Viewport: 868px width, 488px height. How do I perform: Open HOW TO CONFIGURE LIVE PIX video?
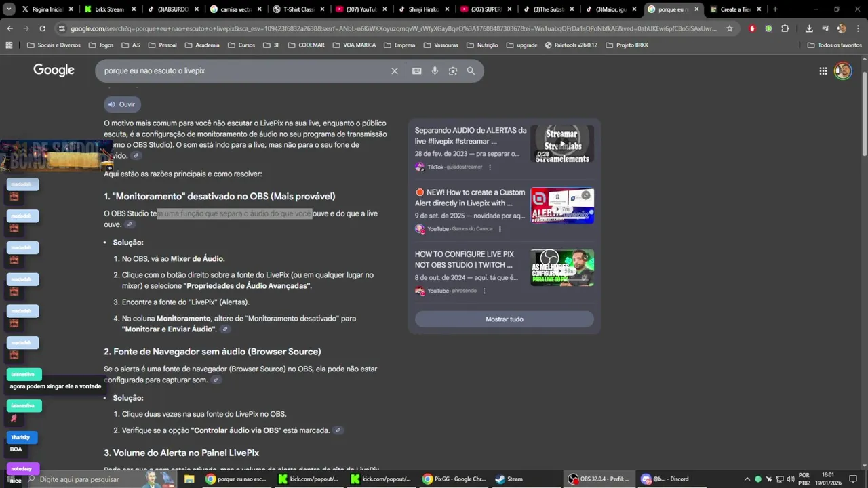coord(465,260)
